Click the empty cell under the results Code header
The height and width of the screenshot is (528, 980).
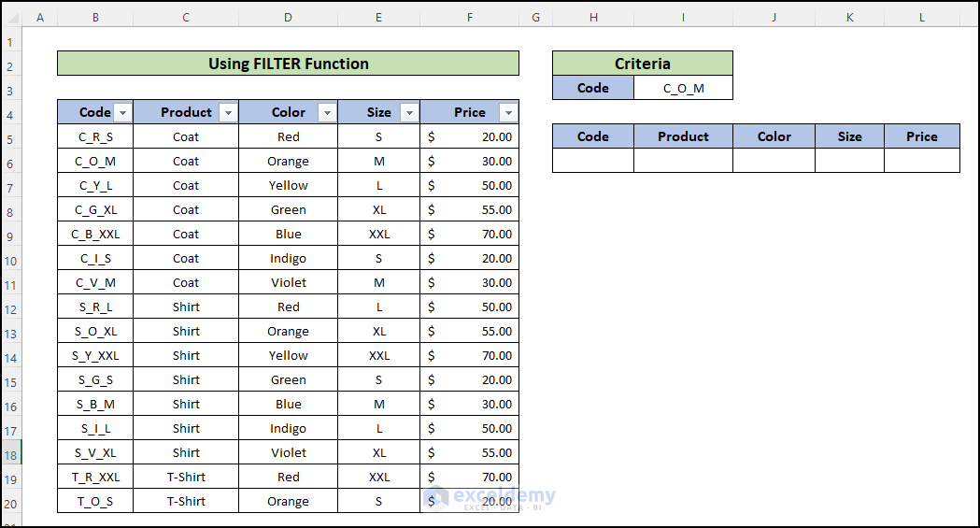(593, 161)
